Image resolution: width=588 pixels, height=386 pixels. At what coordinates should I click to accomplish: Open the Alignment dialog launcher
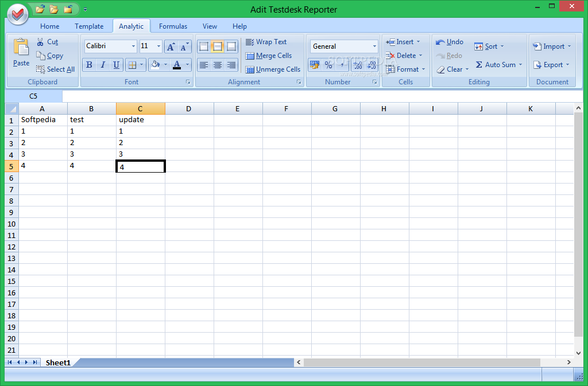pos(299,82)
